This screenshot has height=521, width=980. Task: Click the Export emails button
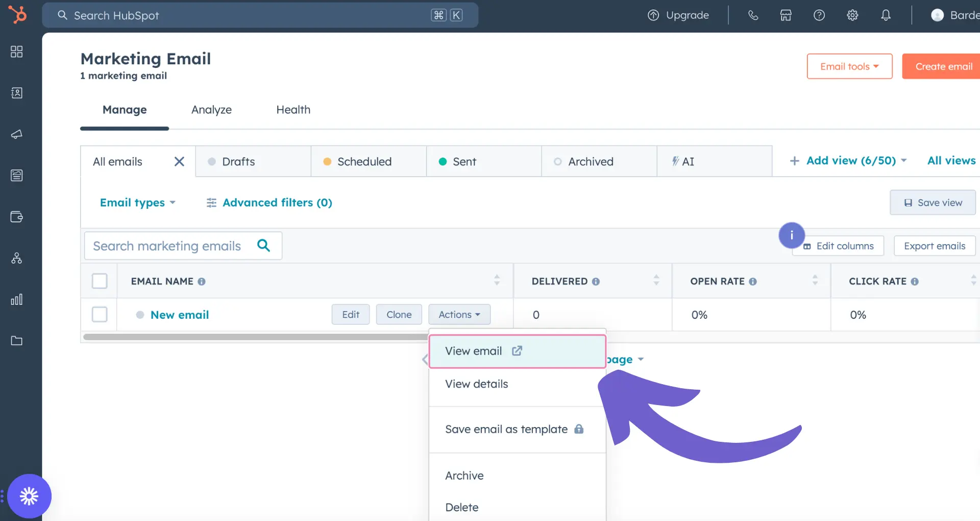[x=935, y=246]
